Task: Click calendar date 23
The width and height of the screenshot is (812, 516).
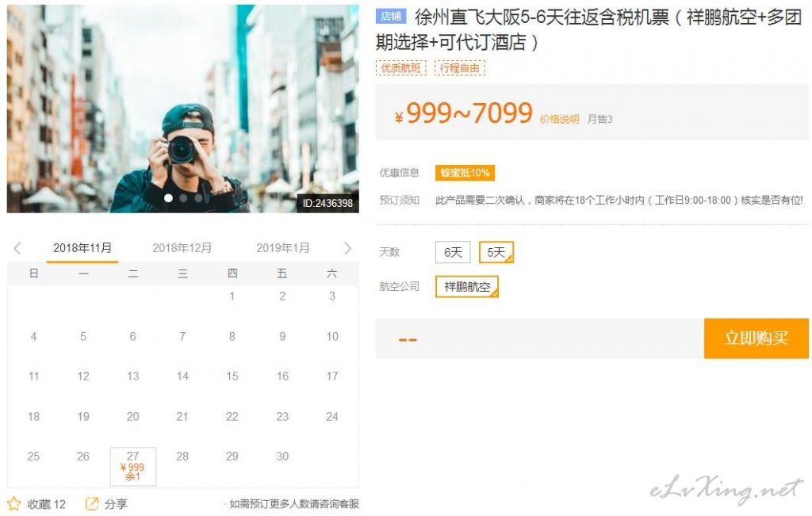Action: [282, 417]
